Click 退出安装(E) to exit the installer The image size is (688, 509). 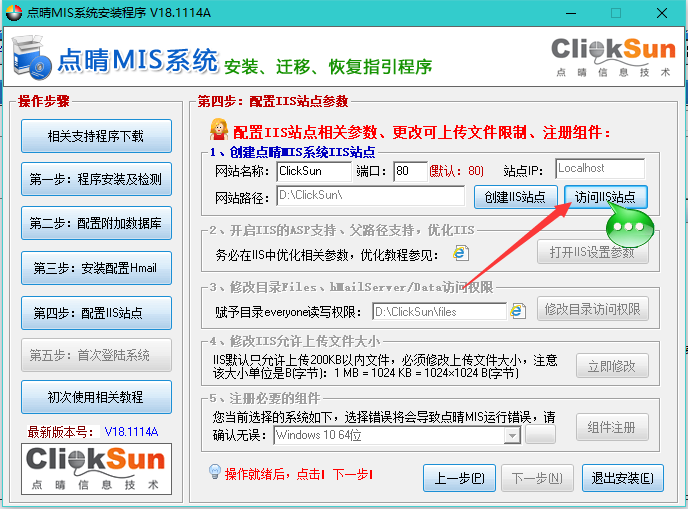point(621,476)
